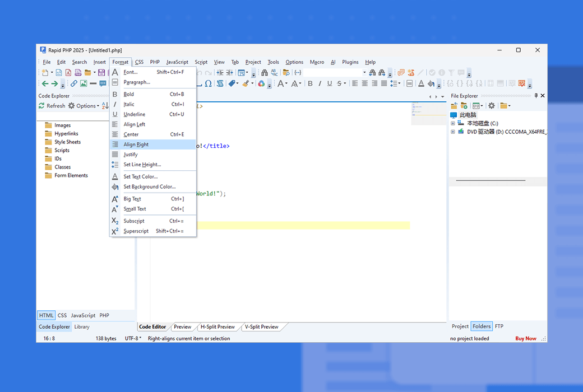Click the green Back arrow icon

tap(45, 83)
